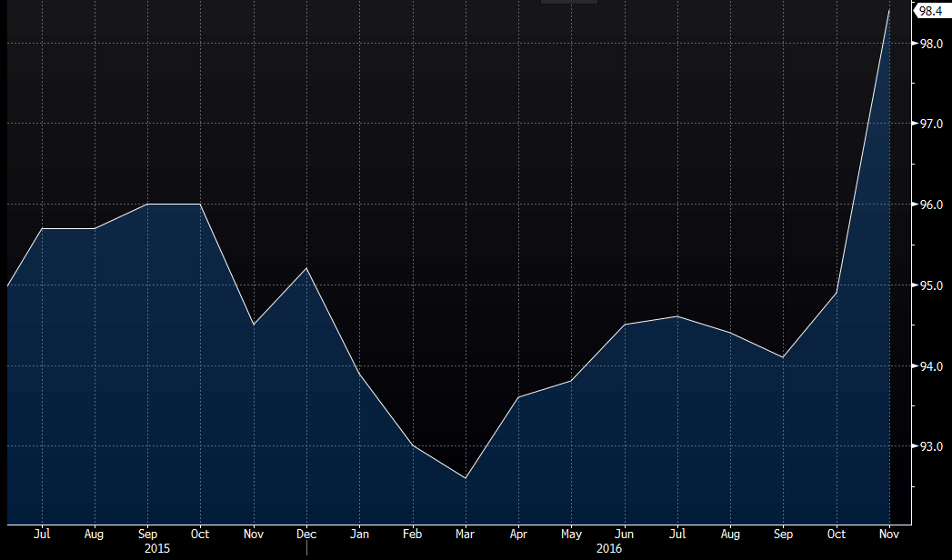Select the Mar month label on x-axis
The image size is (952, 560).
[465, 535]
